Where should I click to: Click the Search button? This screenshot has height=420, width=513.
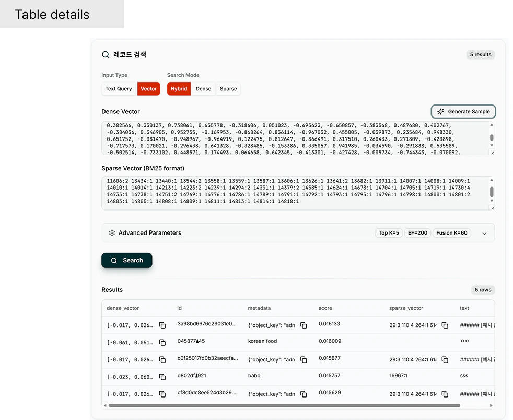126,260
